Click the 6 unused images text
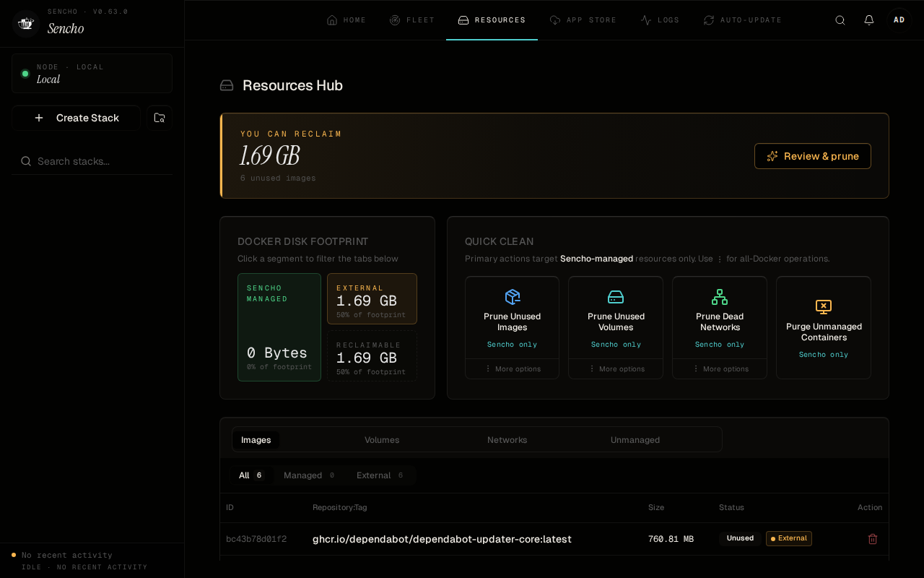924x578 pixels. [x=278, y=178]
